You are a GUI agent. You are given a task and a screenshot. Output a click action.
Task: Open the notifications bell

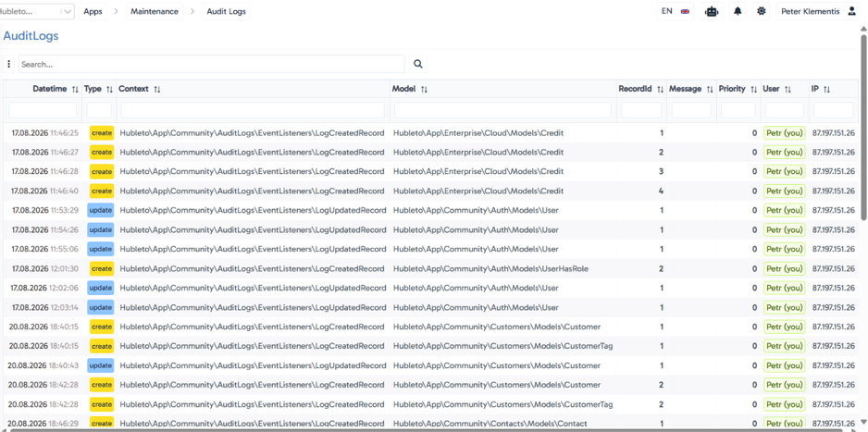(738, 11)
